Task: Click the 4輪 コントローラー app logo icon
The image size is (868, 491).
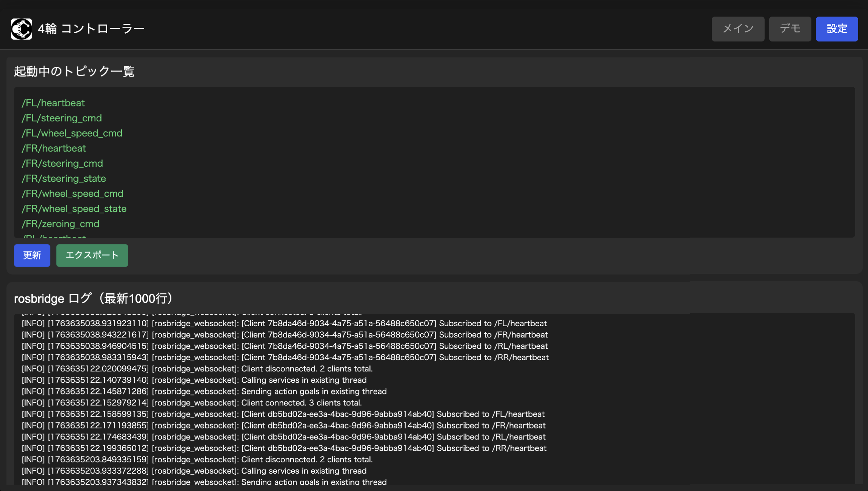Action: click(x=22, y=29)
